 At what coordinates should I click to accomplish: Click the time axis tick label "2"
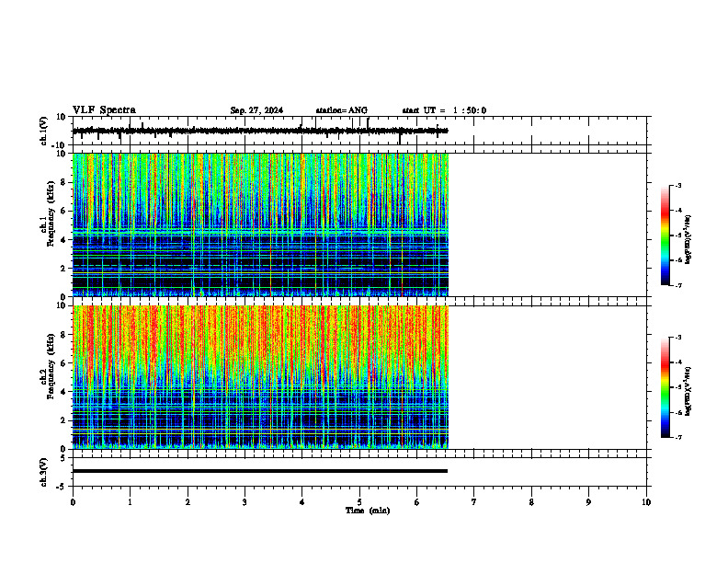(x=188, y=502)
